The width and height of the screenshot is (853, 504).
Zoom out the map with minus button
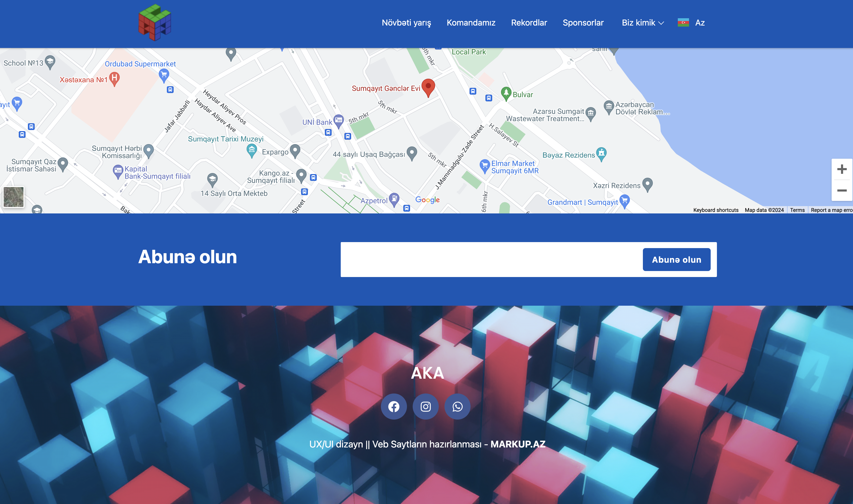pyautogui.click(x=842, y=190)
